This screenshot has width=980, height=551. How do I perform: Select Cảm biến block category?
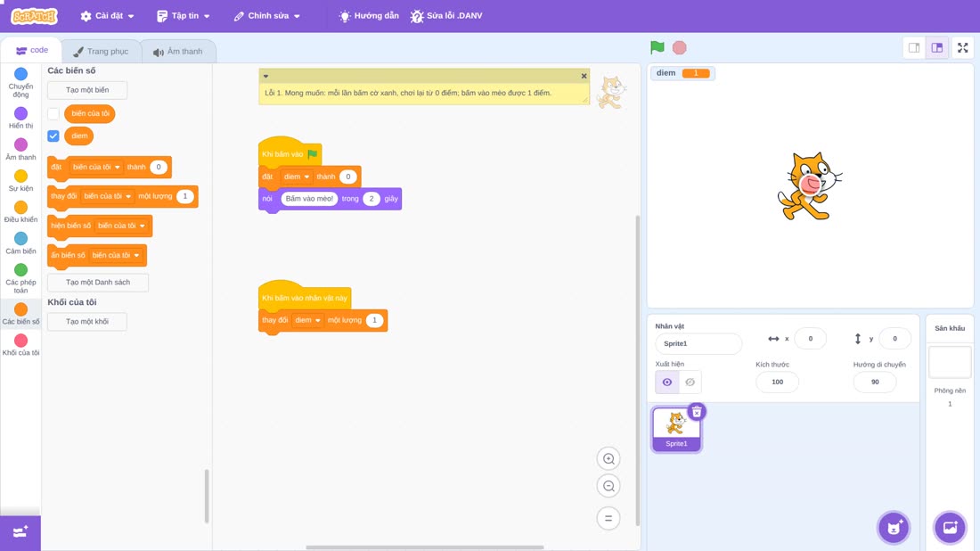point(20,243)
